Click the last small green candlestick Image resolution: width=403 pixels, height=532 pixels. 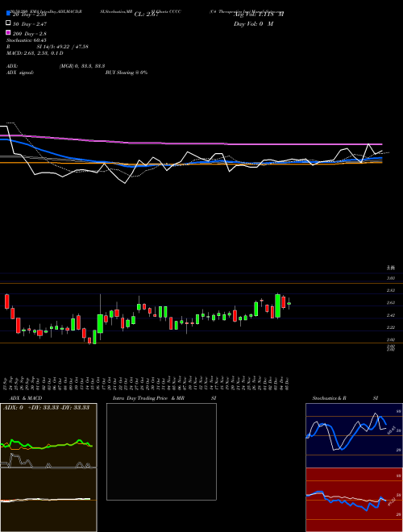pyautogui.click(x=289, y=304)
